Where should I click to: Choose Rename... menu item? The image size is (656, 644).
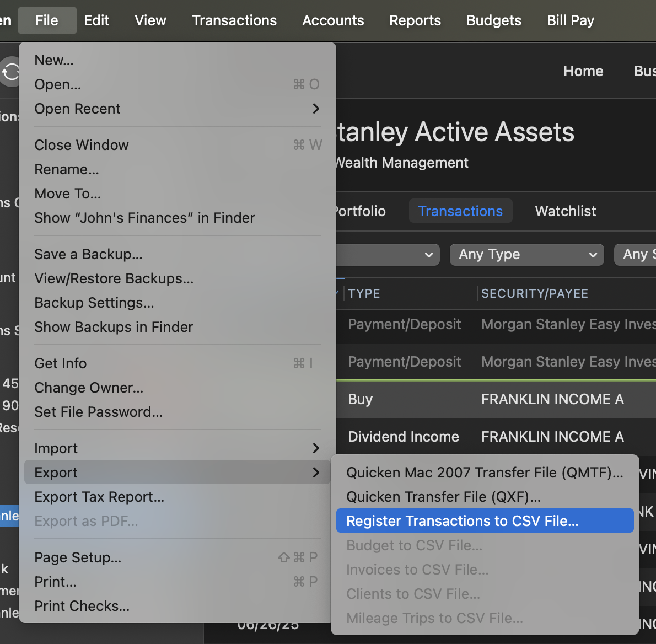point(178,169)
